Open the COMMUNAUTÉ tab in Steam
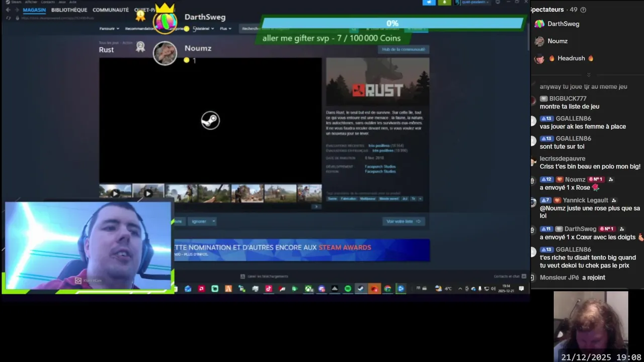 click(111, 10)
